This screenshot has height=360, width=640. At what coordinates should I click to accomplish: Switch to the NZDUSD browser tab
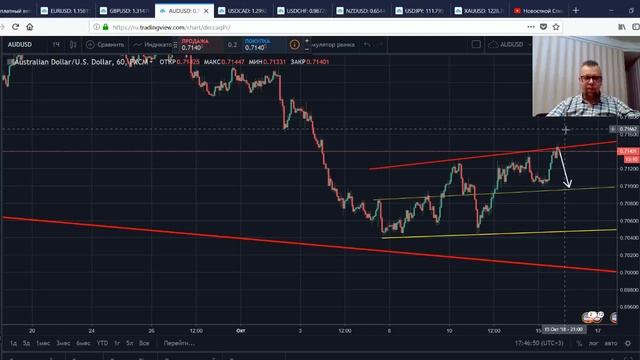(361, 11)
